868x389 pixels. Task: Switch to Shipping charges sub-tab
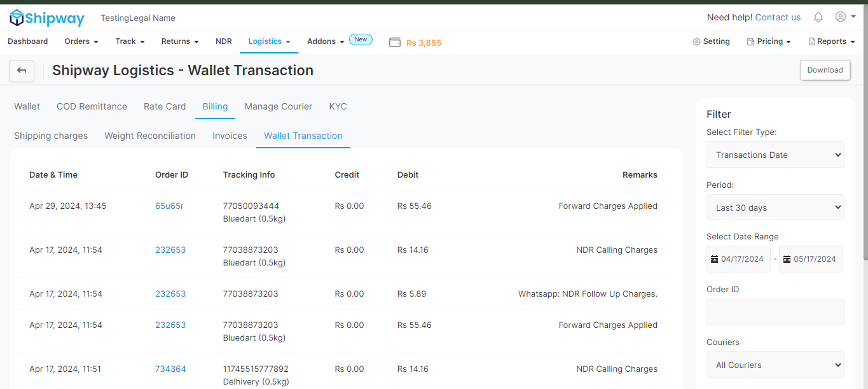51,136
